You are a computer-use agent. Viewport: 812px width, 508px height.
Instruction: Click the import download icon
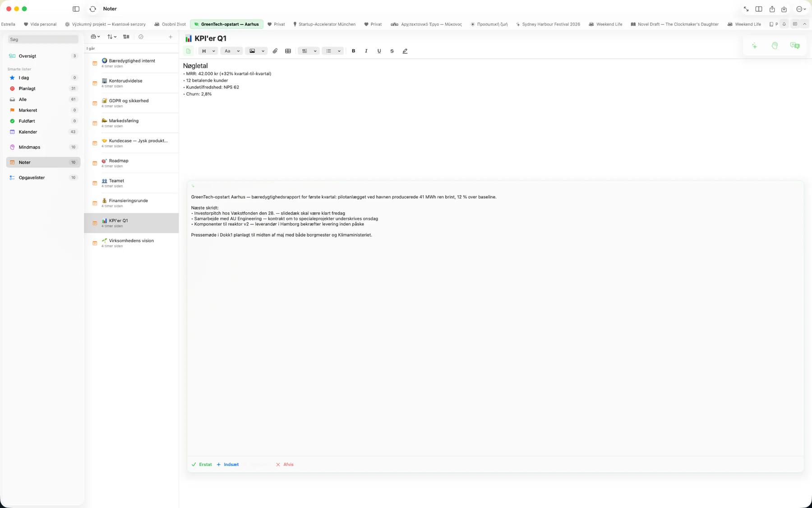[784, 9]
